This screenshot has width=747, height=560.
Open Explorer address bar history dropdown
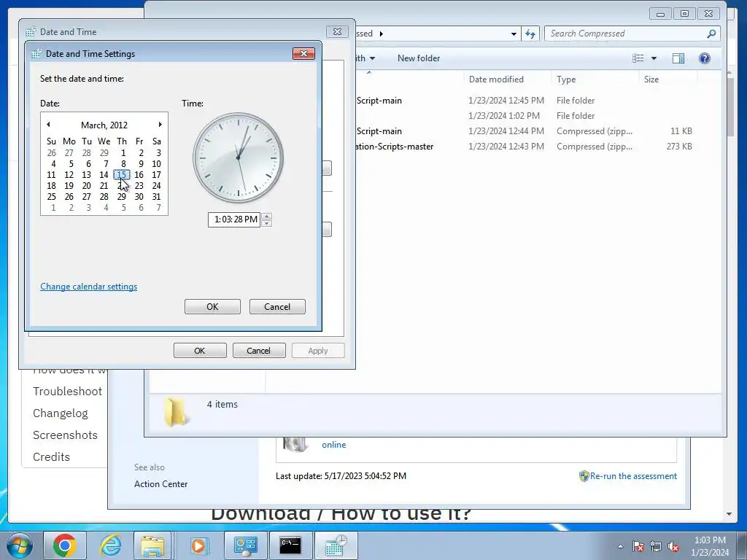click(514, 34)
